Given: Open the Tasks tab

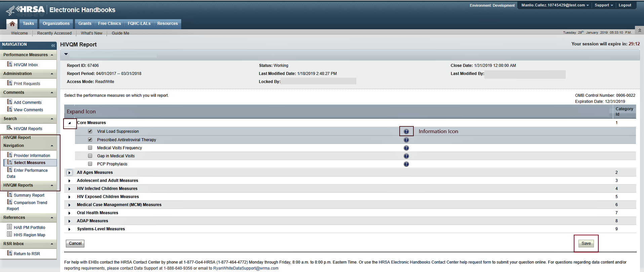Looking at the screenshot, I should 29,24.
